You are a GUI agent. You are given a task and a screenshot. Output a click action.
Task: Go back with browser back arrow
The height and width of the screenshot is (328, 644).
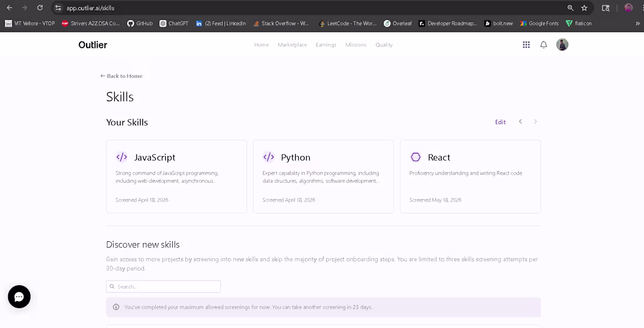tap(9, 8)
